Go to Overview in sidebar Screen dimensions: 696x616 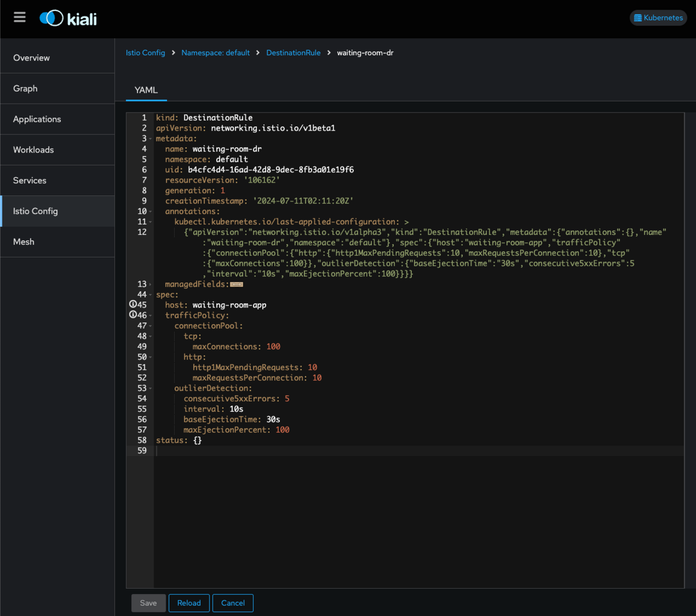pyautogui.click(x=57, y=58)
